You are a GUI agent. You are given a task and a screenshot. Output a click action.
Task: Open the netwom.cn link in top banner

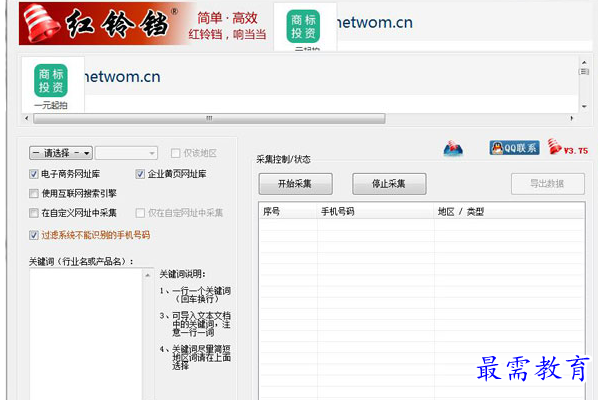tap(375, 22)
